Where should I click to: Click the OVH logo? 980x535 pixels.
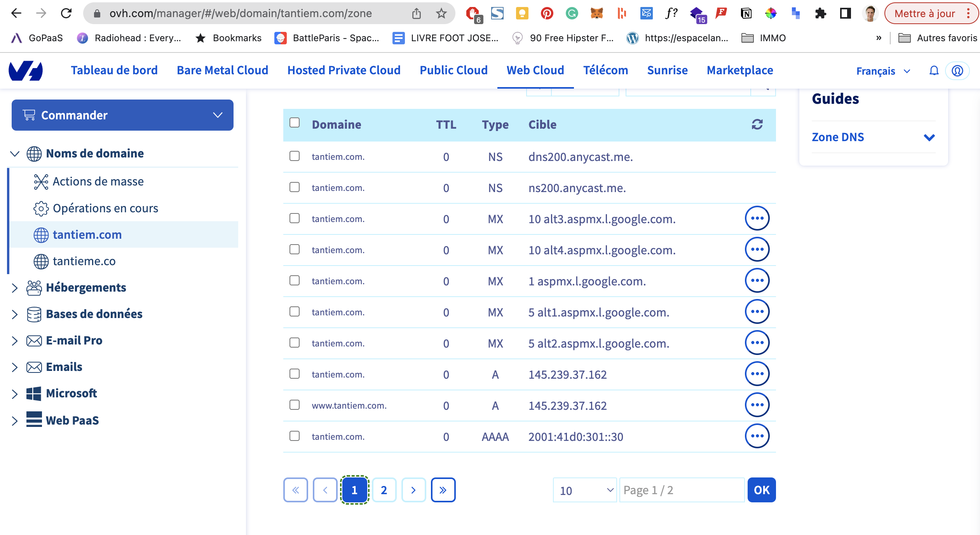pyautogui.click(x=26, y=71)
